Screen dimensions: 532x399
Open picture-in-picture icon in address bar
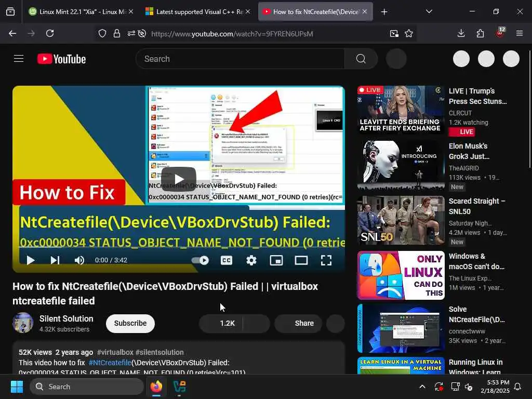pos(394,34)
